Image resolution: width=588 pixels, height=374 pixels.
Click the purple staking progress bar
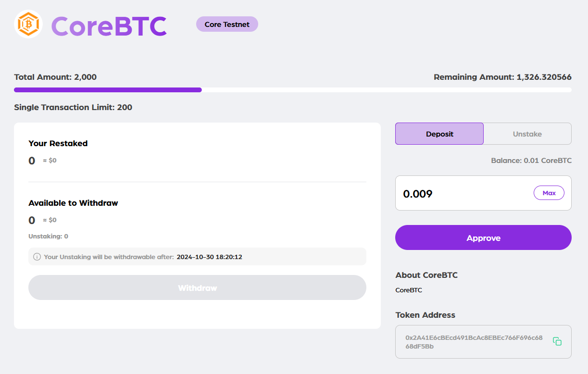coord(108,90)
